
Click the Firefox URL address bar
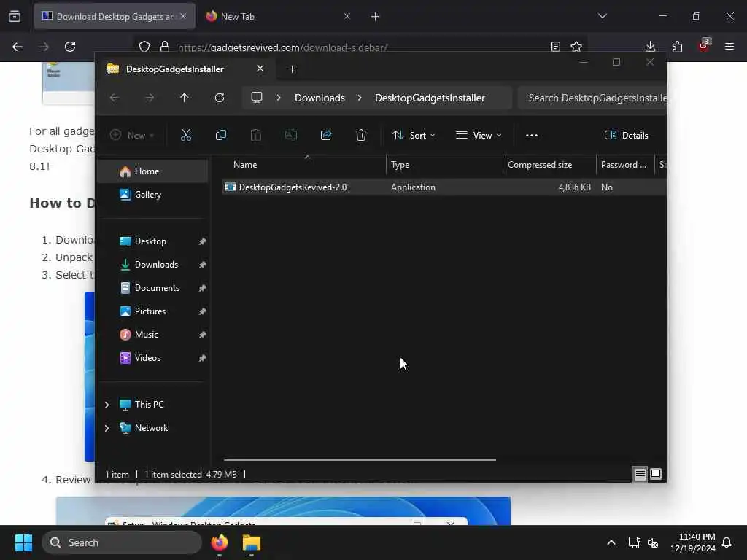362,47
